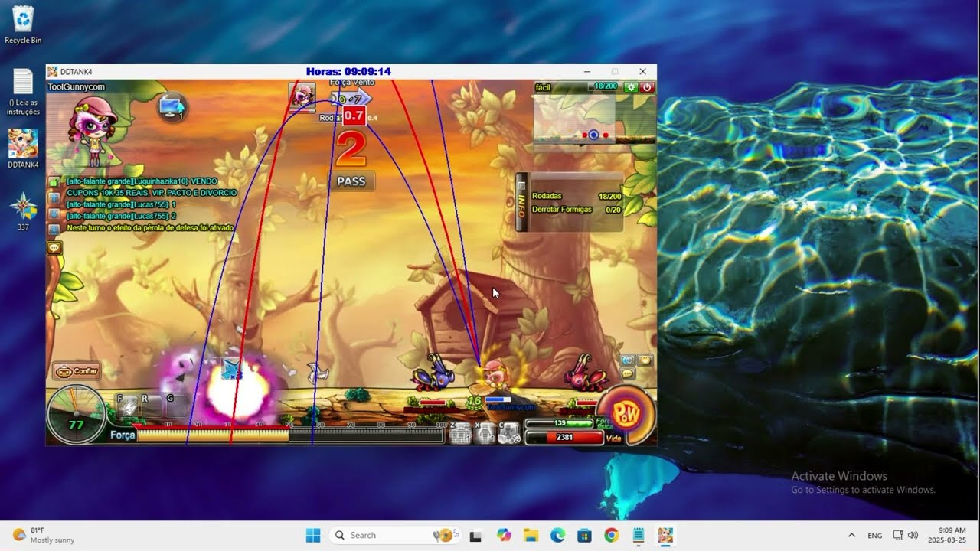This screenshot has height=551, width=980.
Task: Click the wind force arrow indicator
Action: coord(352,99)
